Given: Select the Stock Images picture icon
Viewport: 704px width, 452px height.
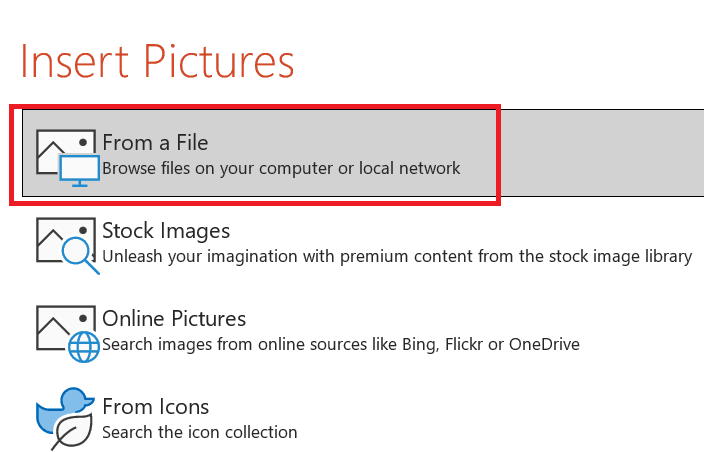Looking at the screenshot, I should pyautogui.click(x=67, y=246).
